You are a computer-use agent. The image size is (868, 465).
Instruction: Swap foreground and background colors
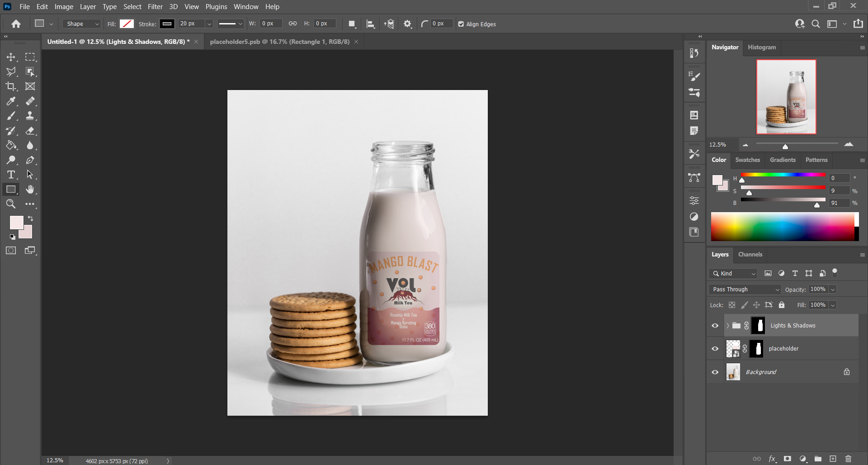[30, 218]
